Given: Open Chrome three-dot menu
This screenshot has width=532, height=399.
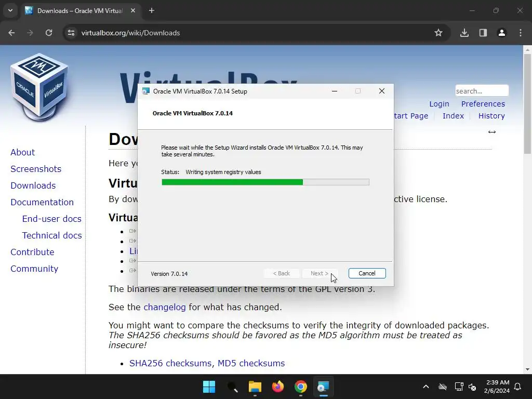Looking at the screenshot, I should [521, 33].
